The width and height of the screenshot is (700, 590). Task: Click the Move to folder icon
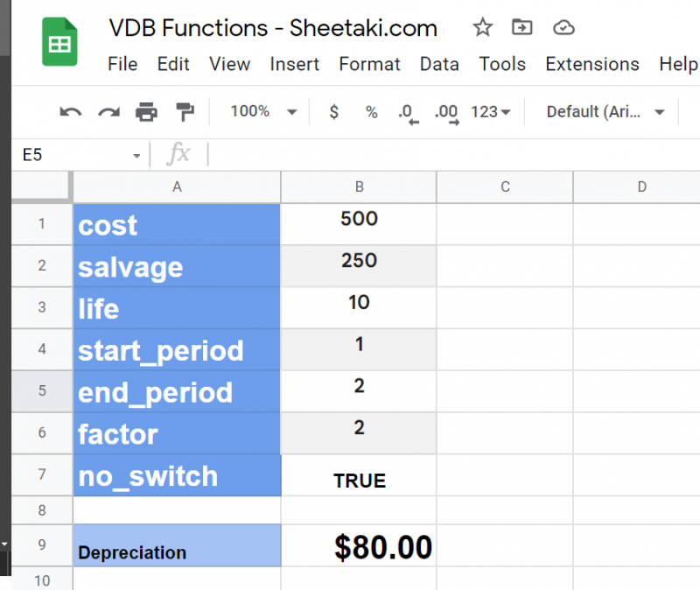[521, 28]
